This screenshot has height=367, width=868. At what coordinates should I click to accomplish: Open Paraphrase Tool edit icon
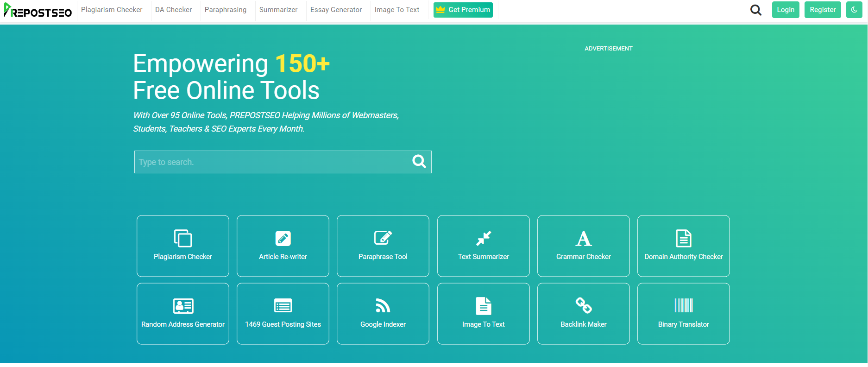pos(383,238)
